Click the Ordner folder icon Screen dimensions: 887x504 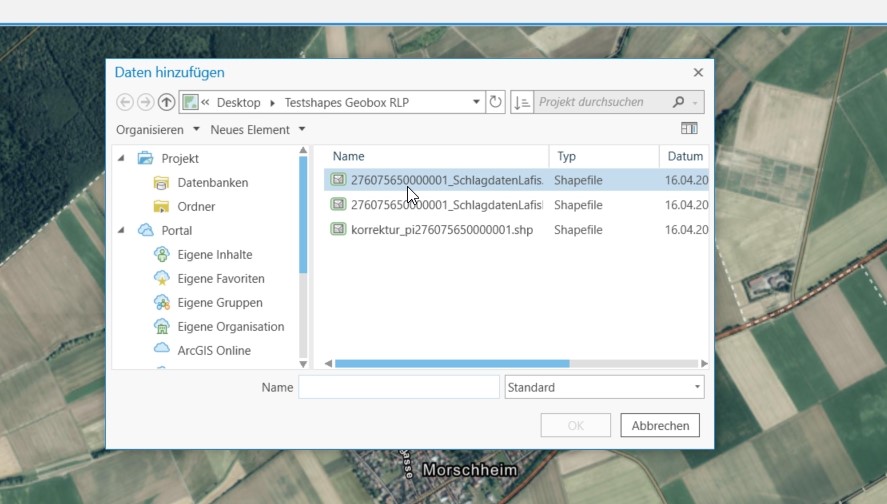point(161,206)
